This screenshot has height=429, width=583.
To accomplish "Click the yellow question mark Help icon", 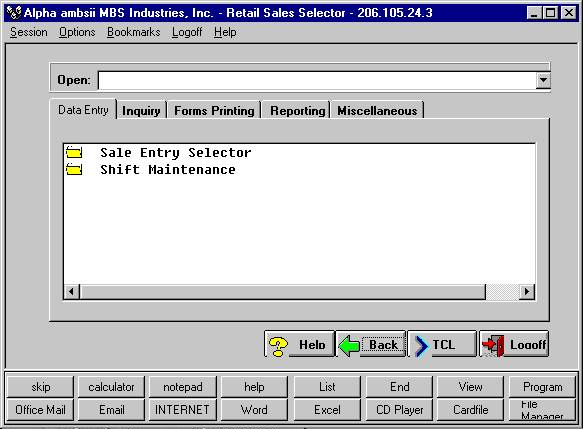I will tap(278, 346).
